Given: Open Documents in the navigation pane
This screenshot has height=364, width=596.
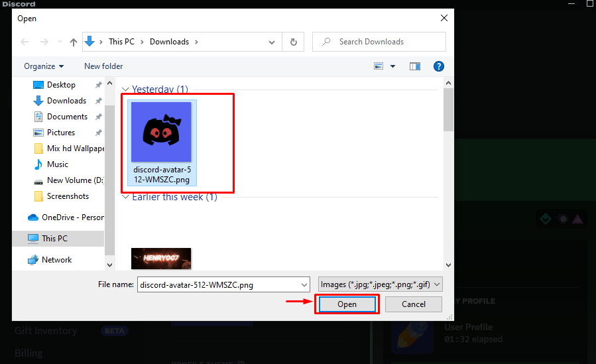Looking at the screenshot, I should click(67, 117).
